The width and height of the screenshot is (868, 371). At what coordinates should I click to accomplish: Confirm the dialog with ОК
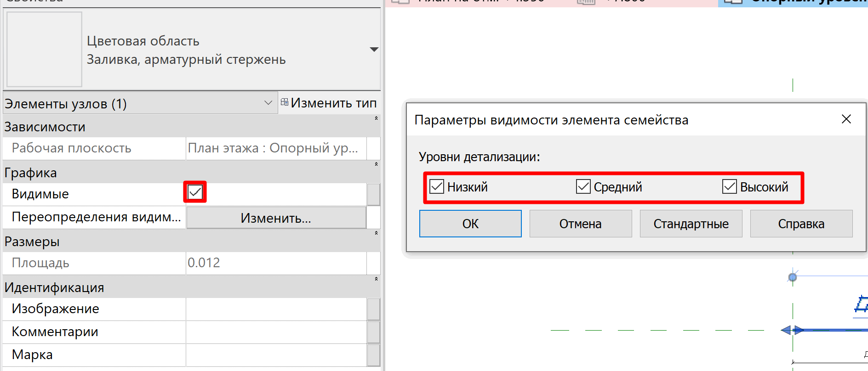point(470,224)
